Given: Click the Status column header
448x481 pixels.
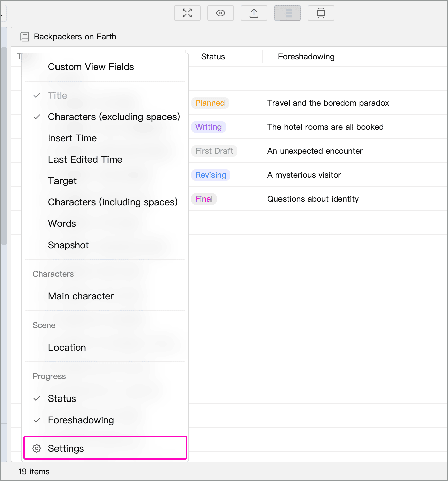Looking at the screenshot, I should pyautogui.click(x=213, y=57).
